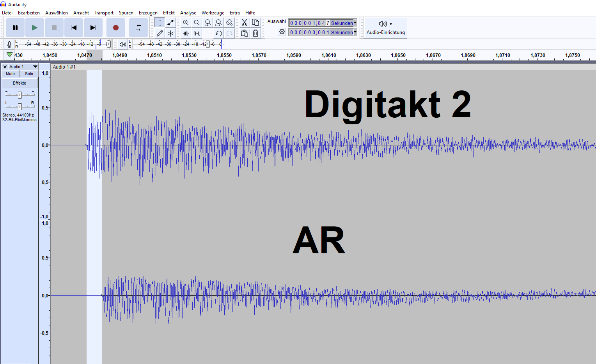The image size is (596, 364).
Task: Solo the Audio 1 track
Action: (29, 74)
